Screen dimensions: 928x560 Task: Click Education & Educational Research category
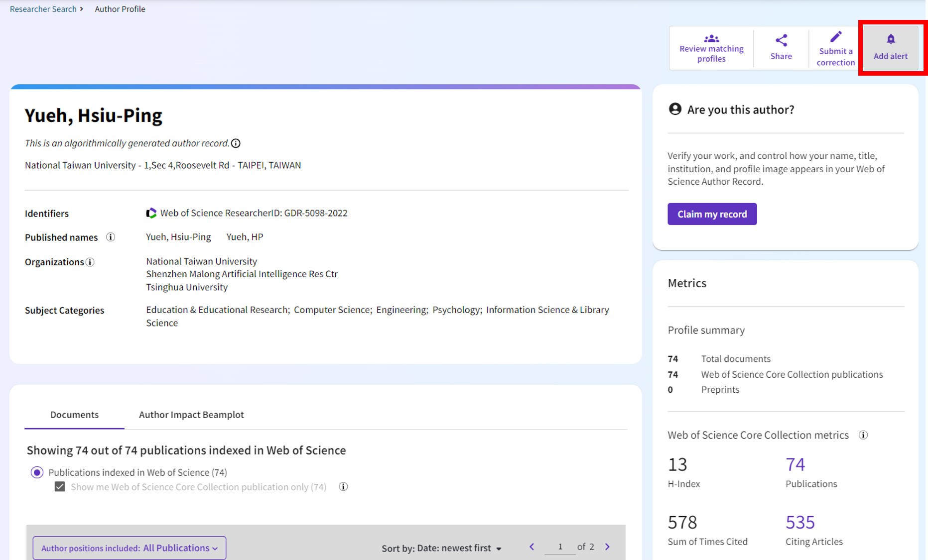pyautogui.click(x=217, y=310)
